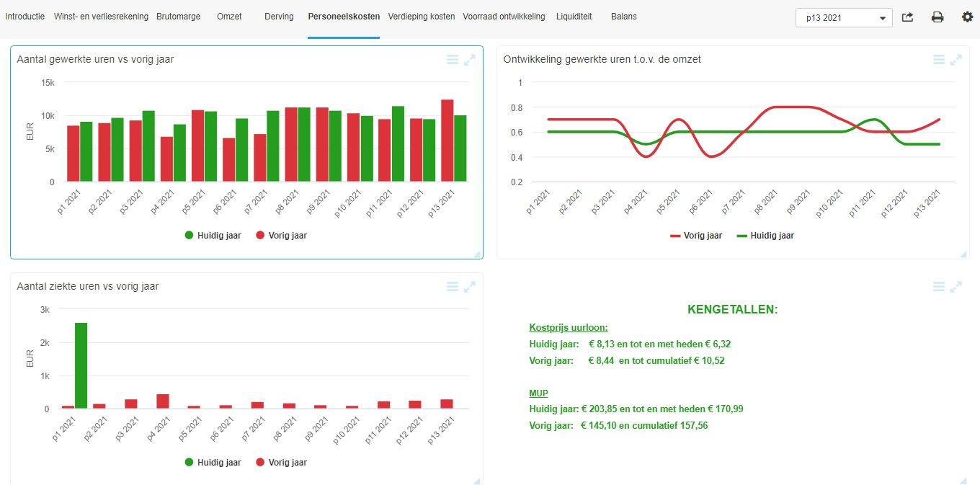This screenshot has width=980, height=485.
Task: Click the printer icon
Action: point(937,17)
